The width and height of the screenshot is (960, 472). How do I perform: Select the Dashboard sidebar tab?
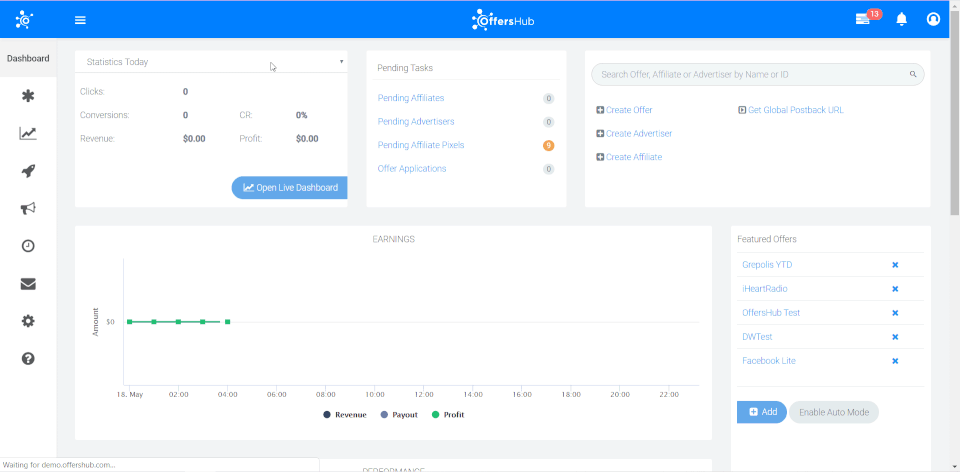(x=28, y=58)
